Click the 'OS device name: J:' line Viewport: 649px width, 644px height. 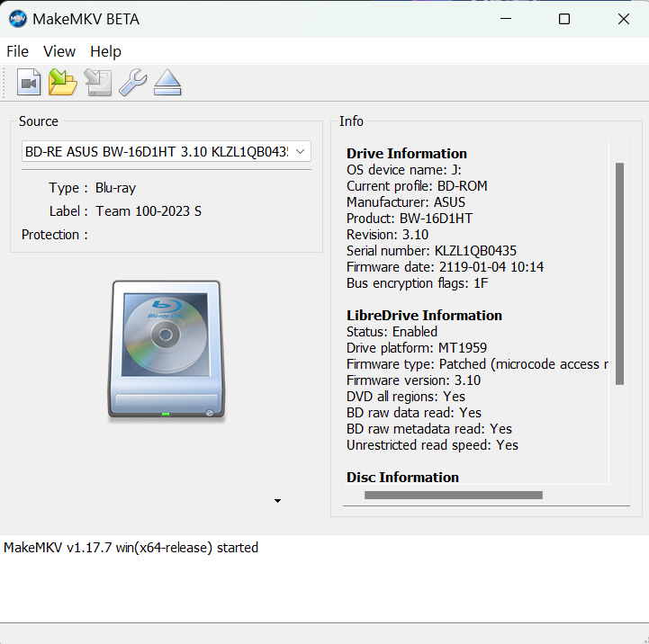click(403, 170)
